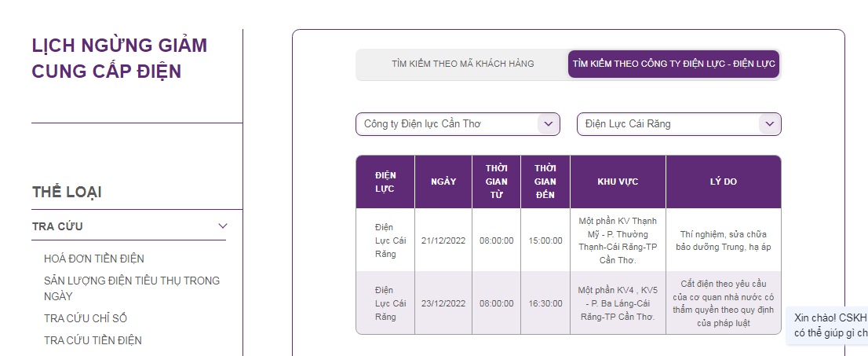The width and height of the screenshot is (868, 356).
Task: Open the CSKH chat greeting popup
Action: coord(829,325)
